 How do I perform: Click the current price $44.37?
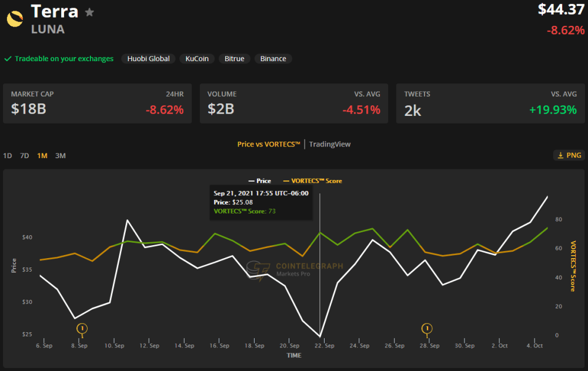click(561, 9)
